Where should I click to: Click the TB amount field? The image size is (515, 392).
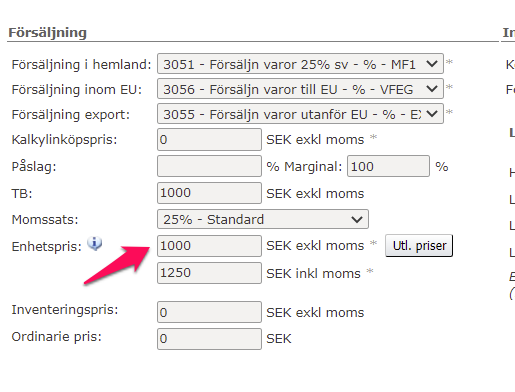coord(209,193)
